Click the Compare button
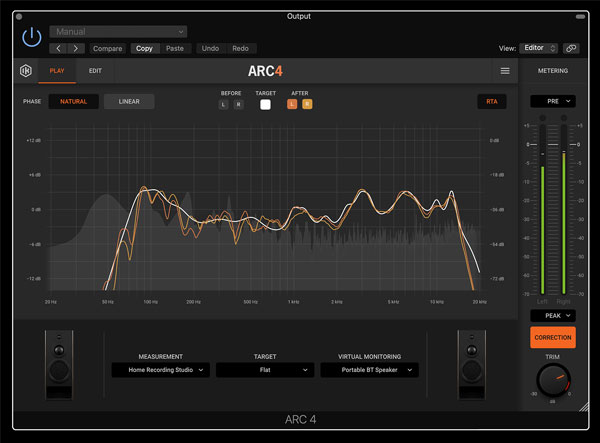 point(108,49)
